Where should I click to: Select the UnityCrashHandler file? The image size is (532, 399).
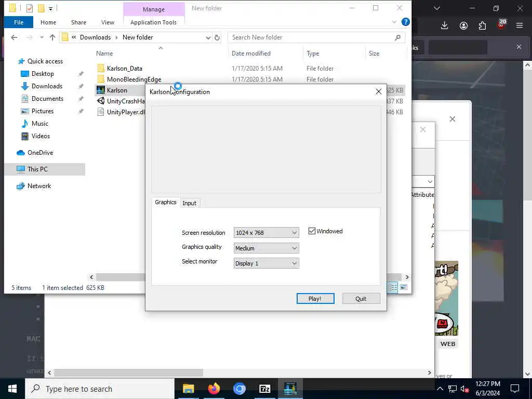pyautogui.click(x=121, y=101)
